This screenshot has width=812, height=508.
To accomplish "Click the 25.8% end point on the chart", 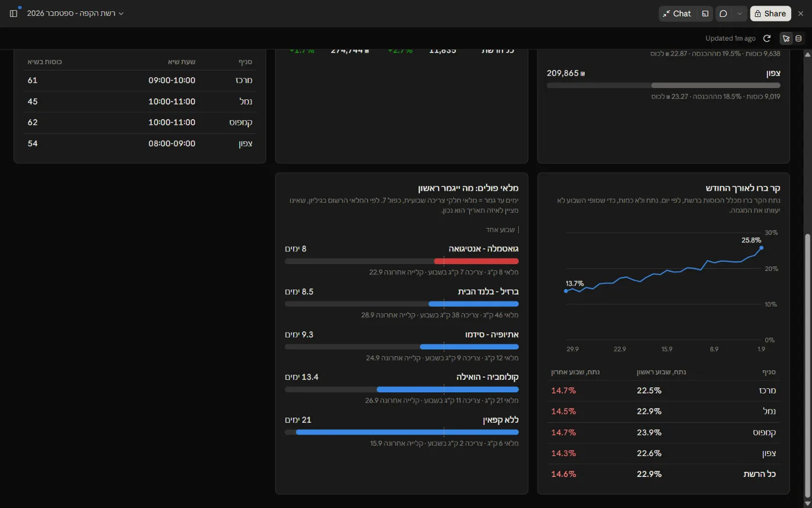I will click(x=762, y=248).
